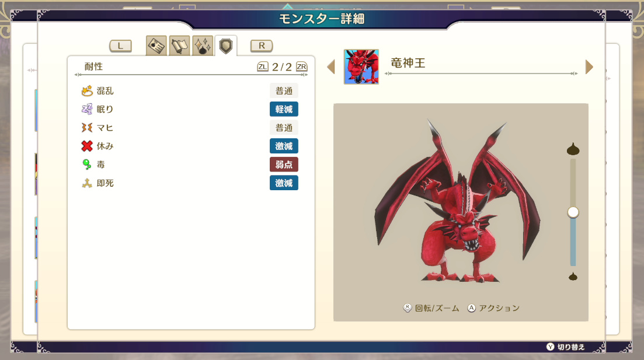Show next monster with right arrow
644x360 pixels.
589,67
